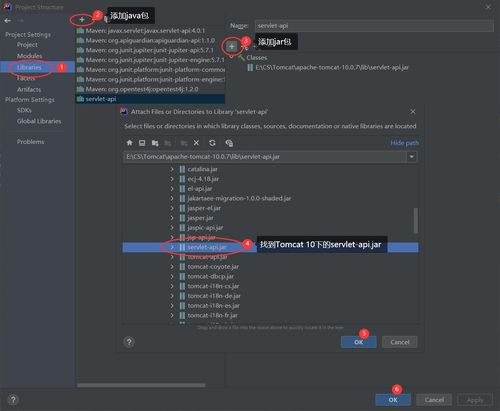Click OK in the Attach Files dialog

[x=359, y=342]
